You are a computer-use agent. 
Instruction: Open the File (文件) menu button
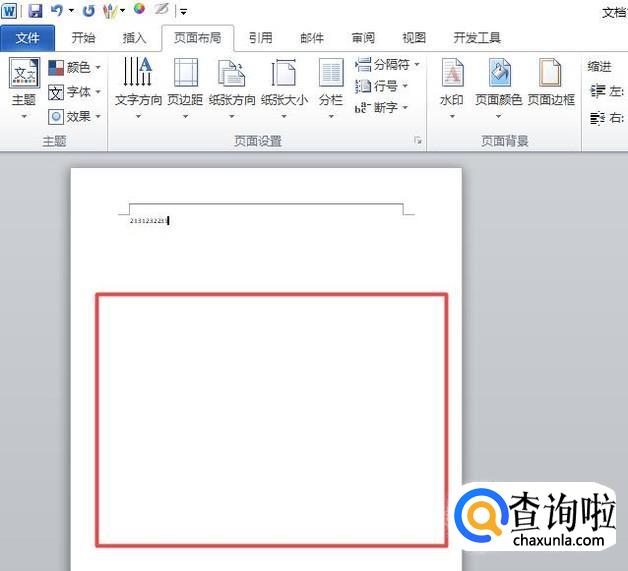point(28,38)
